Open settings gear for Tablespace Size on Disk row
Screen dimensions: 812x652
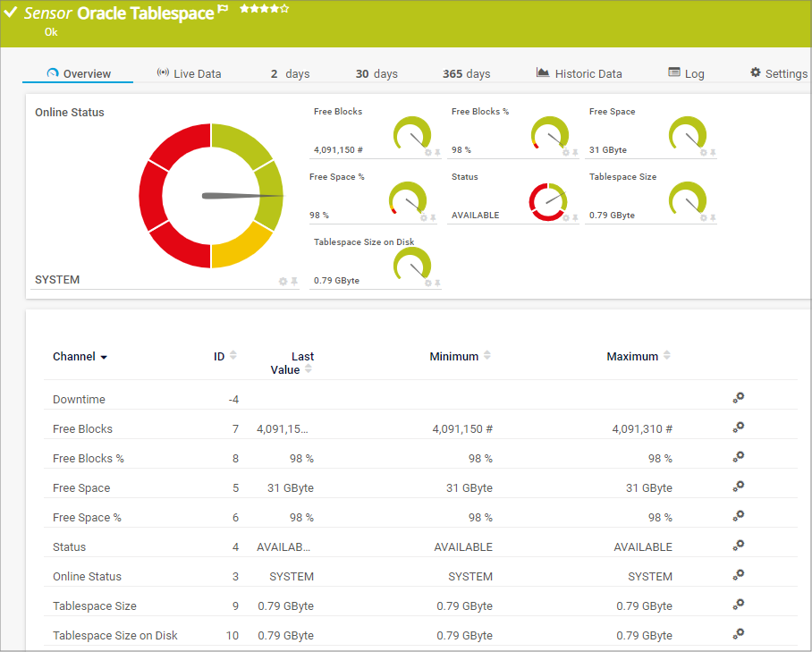(738, 634)
